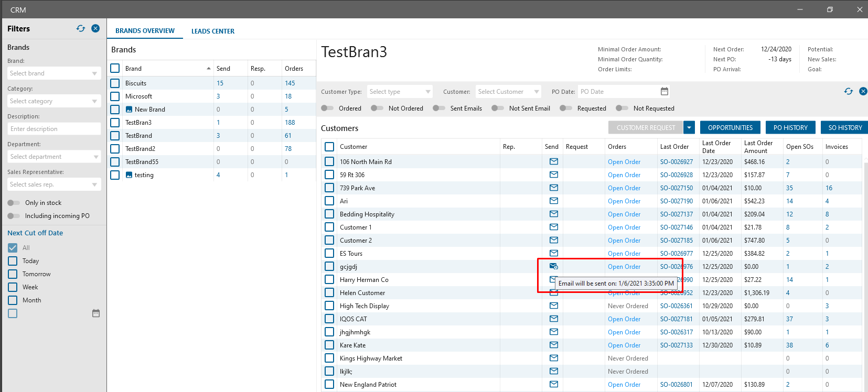
Task: Send email for 739 Park Ave
Action: pos(554,188)
